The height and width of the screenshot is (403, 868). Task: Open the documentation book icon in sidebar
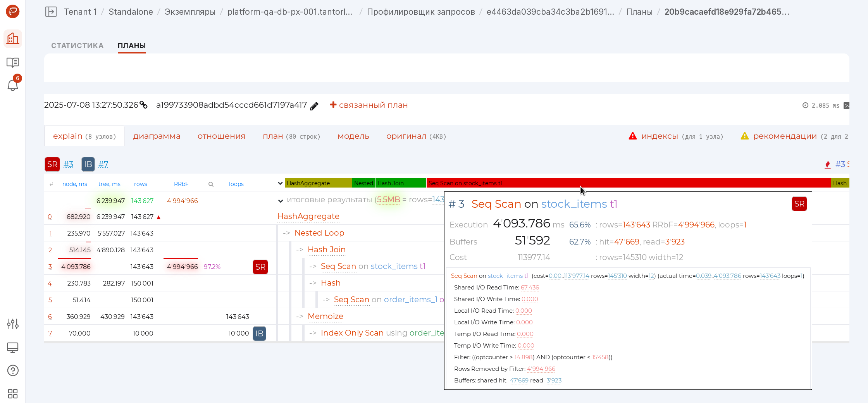13,62
